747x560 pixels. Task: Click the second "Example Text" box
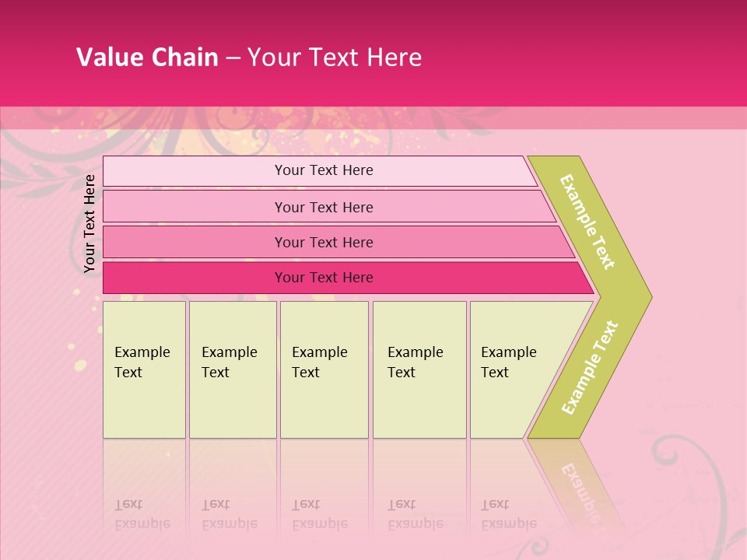(x=233, y=369)
